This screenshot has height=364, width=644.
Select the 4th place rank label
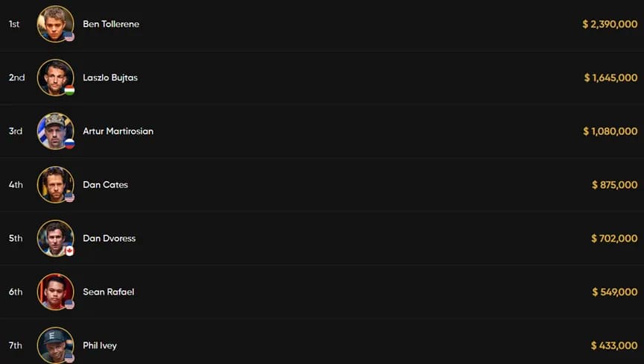tap(16, 185)
